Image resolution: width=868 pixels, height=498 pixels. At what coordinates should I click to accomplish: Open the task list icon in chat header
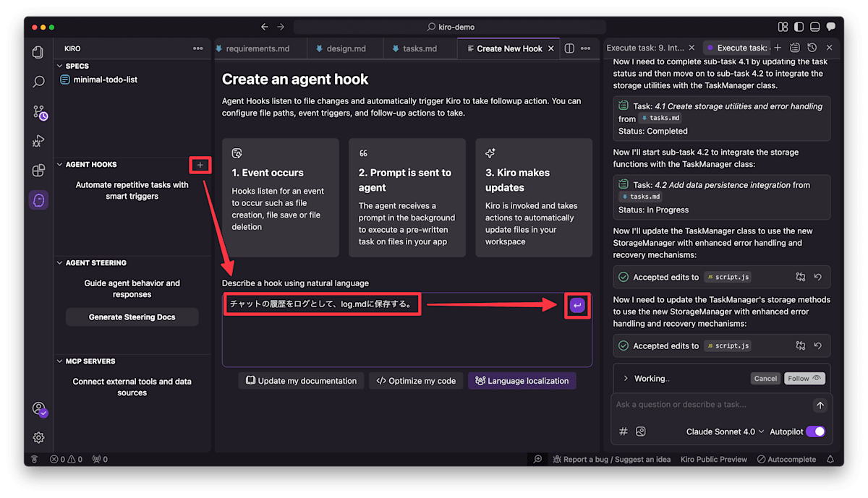coord(795,48)
